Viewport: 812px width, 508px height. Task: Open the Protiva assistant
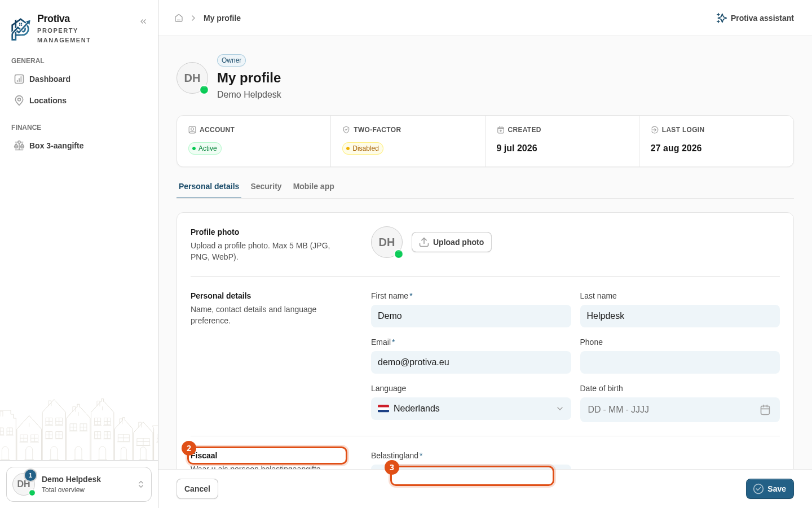click(755, 18)
